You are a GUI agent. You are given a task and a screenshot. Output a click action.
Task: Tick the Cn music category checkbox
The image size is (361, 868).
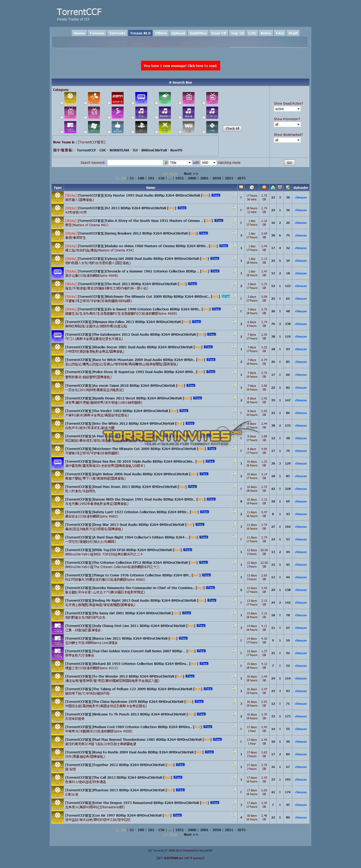133,117
